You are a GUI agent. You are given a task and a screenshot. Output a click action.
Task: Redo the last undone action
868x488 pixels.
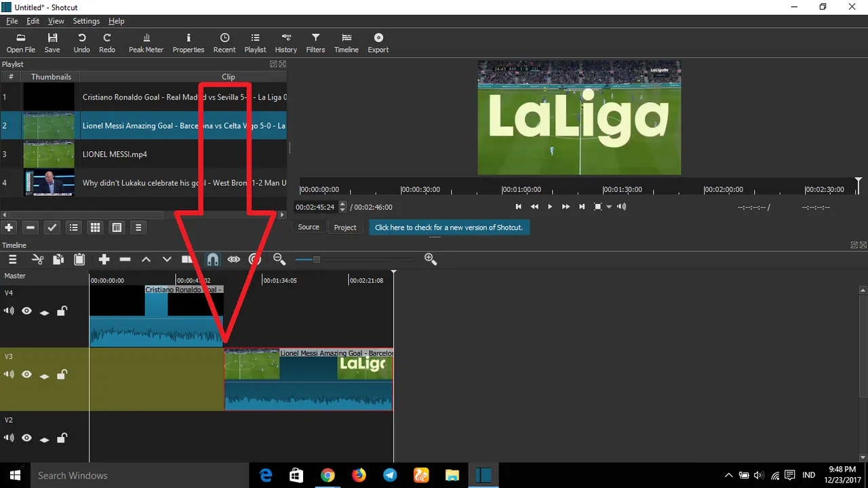pos(107,43)
